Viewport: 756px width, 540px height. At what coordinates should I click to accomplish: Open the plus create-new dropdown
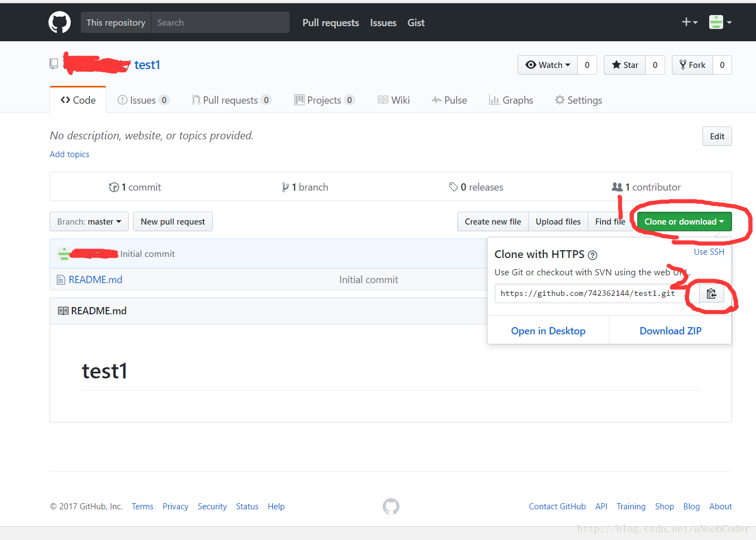point(690,22)
